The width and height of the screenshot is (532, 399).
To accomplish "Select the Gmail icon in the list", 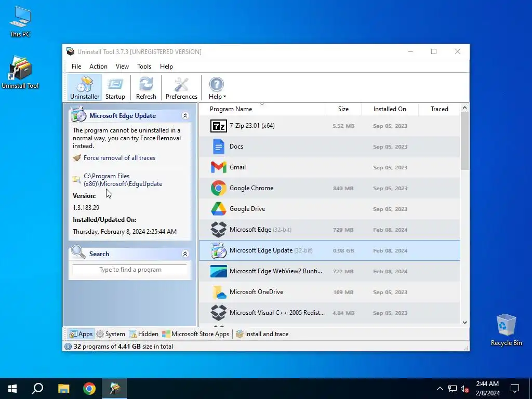I will [x=219, y=167].
